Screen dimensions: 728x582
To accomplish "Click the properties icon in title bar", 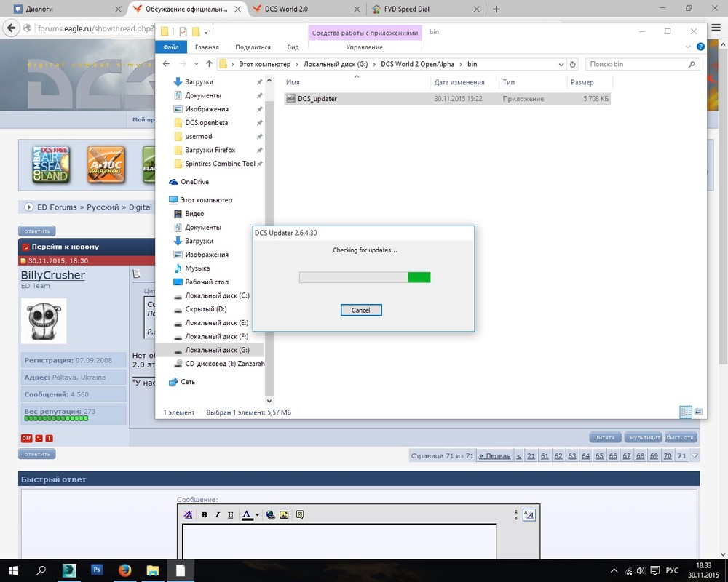I will click(183, 31).
